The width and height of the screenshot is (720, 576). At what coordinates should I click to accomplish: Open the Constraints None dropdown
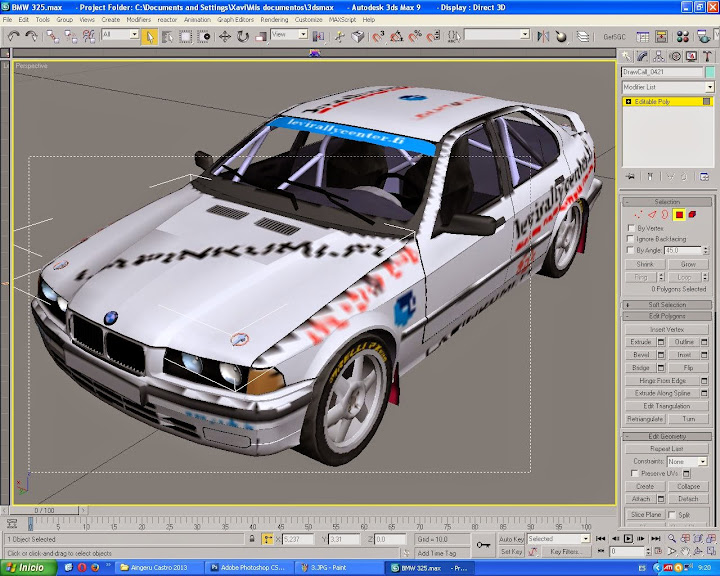pos(687,461)
